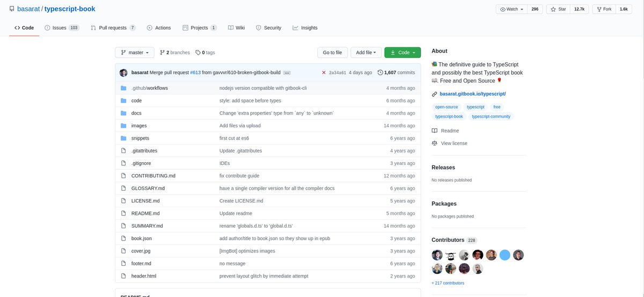Switch to the Issues tab
Screen dimensions: 644x297
point(62,28)
